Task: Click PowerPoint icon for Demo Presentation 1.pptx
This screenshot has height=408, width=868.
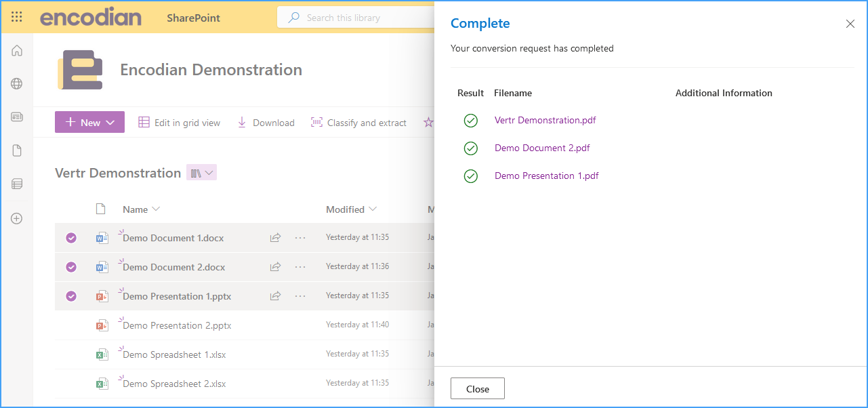Action: coord(102,296)
